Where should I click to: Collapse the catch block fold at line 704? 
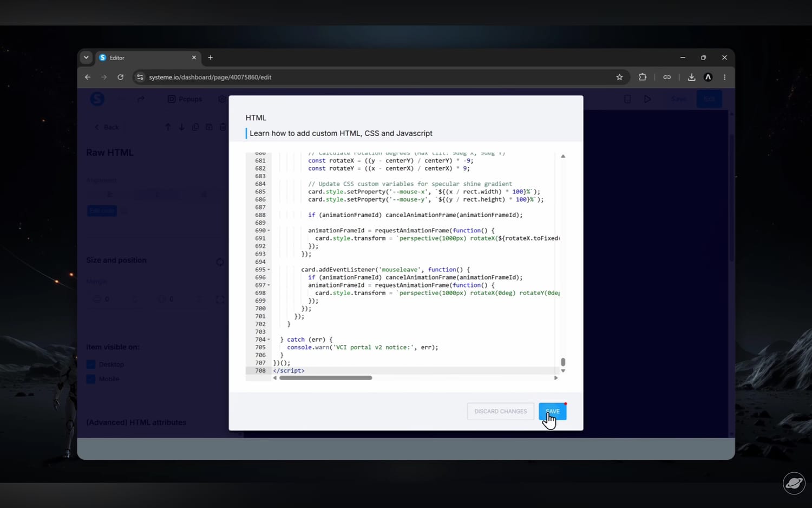tap(269, 340)
